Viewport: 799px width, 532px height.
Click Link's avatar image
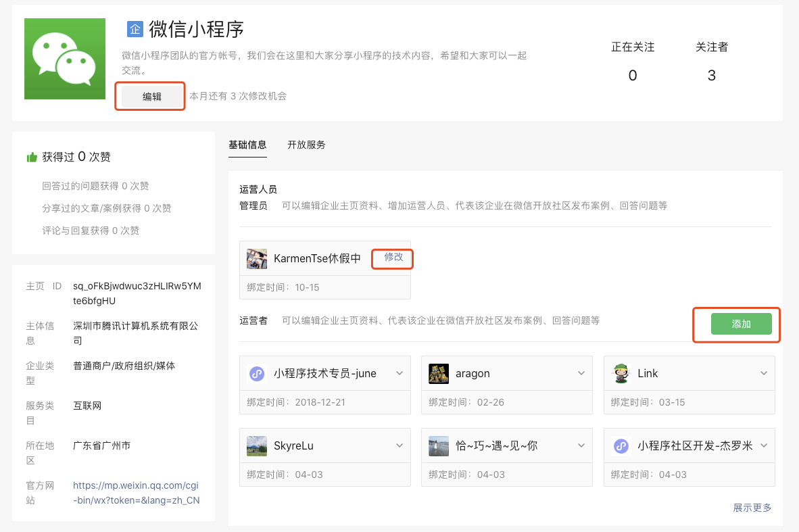(621, 374)
